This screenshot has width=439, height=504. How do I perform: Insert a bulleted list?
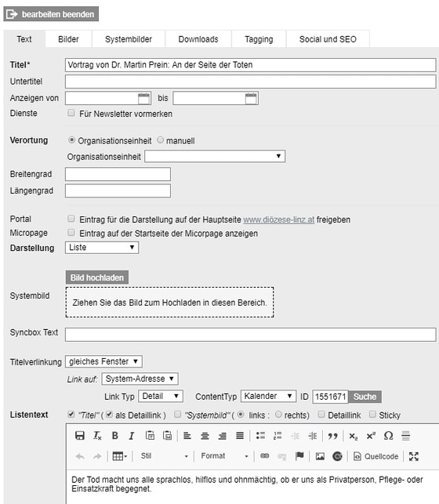point(260,436)
